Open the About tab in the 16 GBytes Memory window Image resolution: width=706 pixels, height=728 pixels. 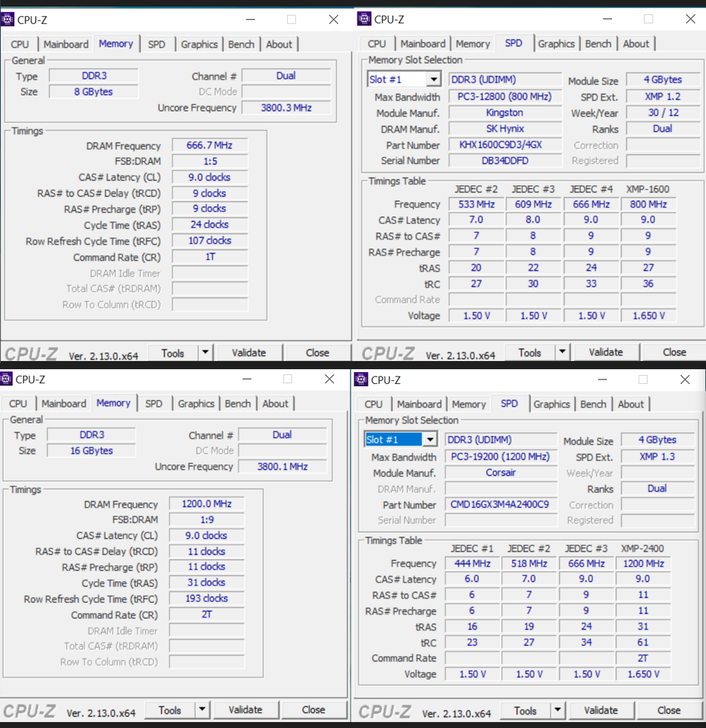275,404
